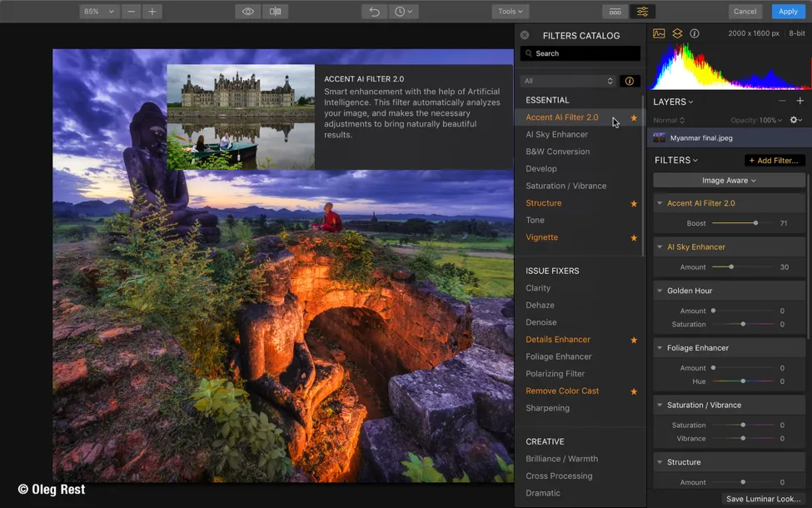Close the Filters Catalog panel
Image resolution: width=812 pixels, height=508 pixels.
(x=525, y=35)
